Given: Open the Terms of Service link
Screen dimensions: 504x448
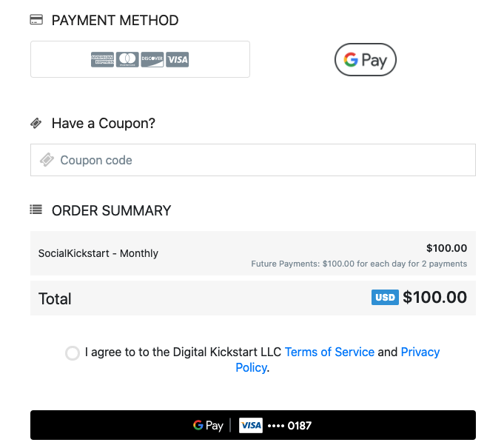Looking at the screenshot, I should pos(329,352).
